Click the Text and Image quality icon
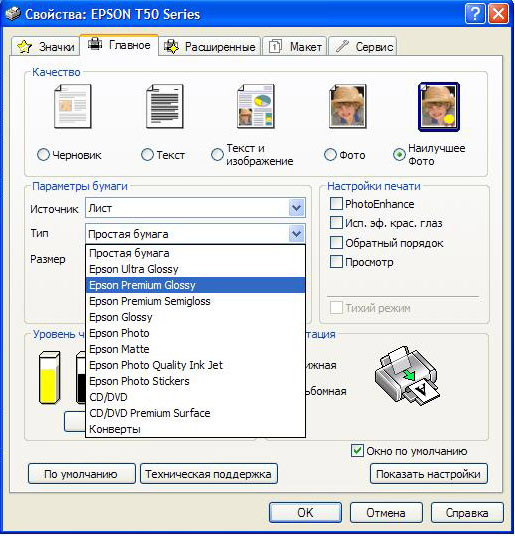The height and width of the screenshot is (536, 515). click(256, 106)
